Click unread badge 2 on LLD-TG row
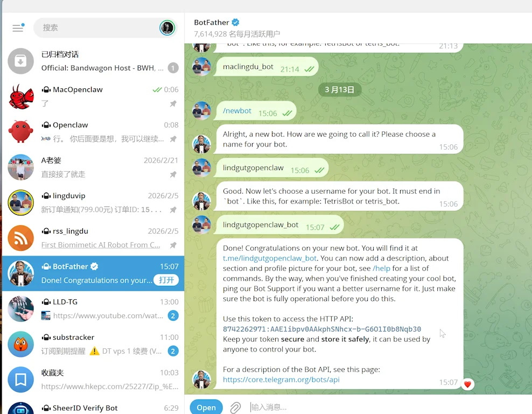This screenshot has height=414, width=532. 173,316
